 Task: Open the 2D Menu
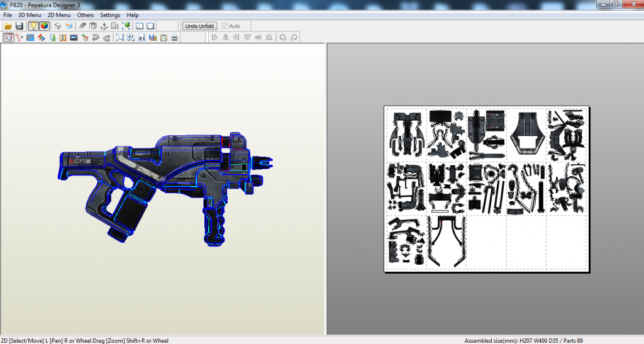[x=59, y=14]
